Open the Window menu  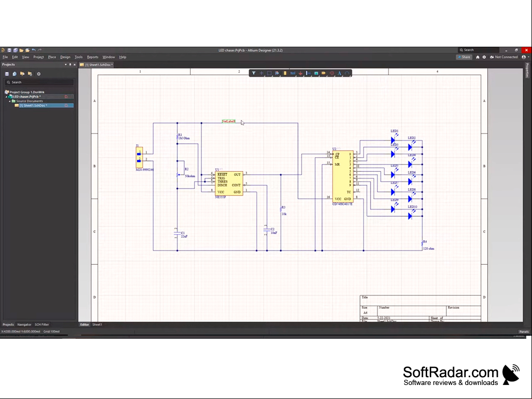pos(108,57)
